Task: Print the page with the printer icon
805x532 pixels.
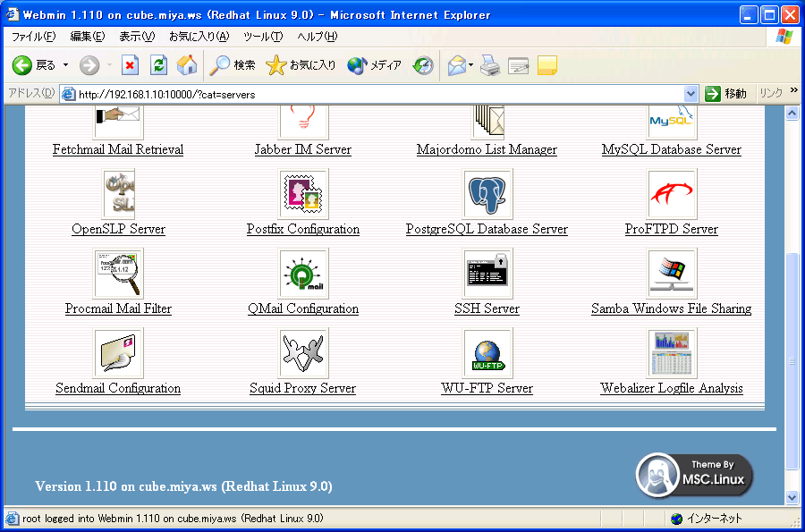Action: pos(490,65)
